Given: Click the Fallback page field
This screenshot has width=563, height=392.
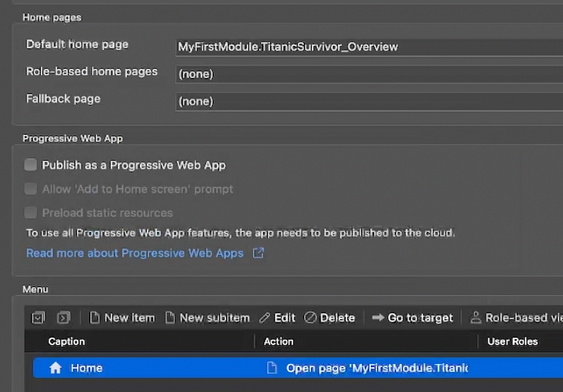Looking at the screenshot, I should 369,101.
